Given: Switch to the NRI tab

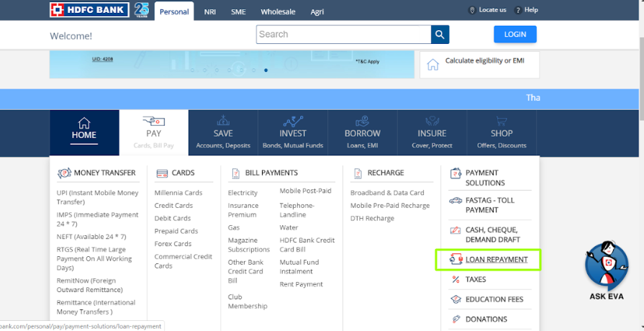Looking at the screenshot, I should click(x=210, y=12).
